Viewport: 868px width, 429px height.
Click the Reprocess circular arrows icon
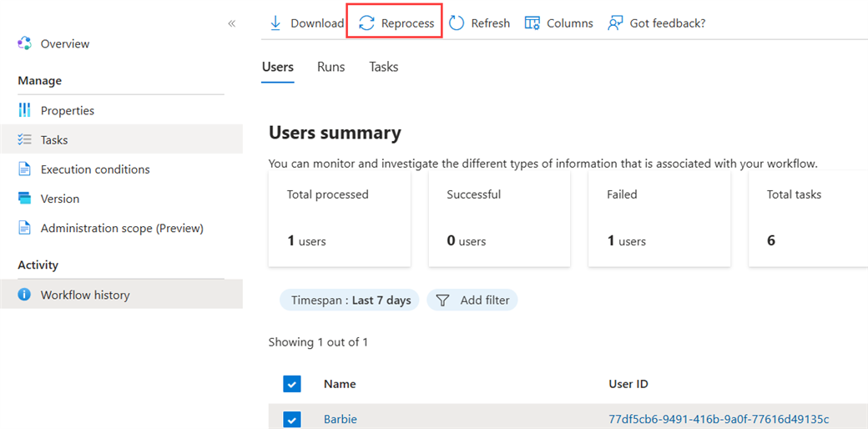click(366, 23)
